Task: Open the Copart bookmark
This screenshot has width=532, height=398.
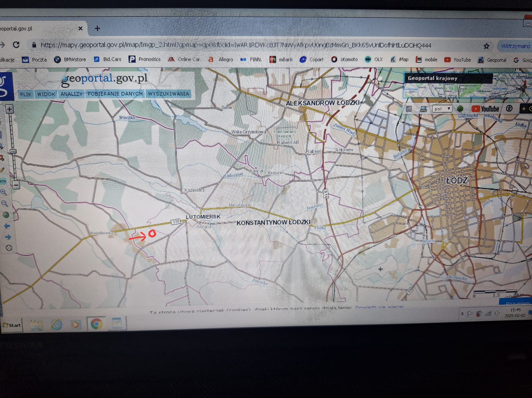Action: click(x=311, y=60)
